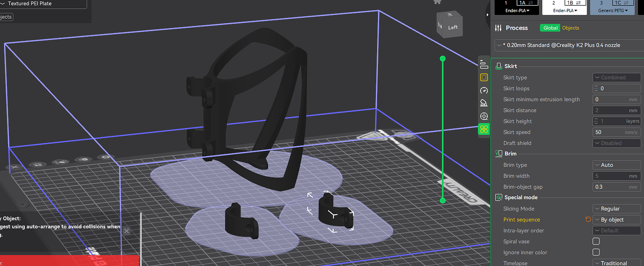644x266 pixels.
Task: Open the Print sequence dropdown
Action: (x=616, y=220)
